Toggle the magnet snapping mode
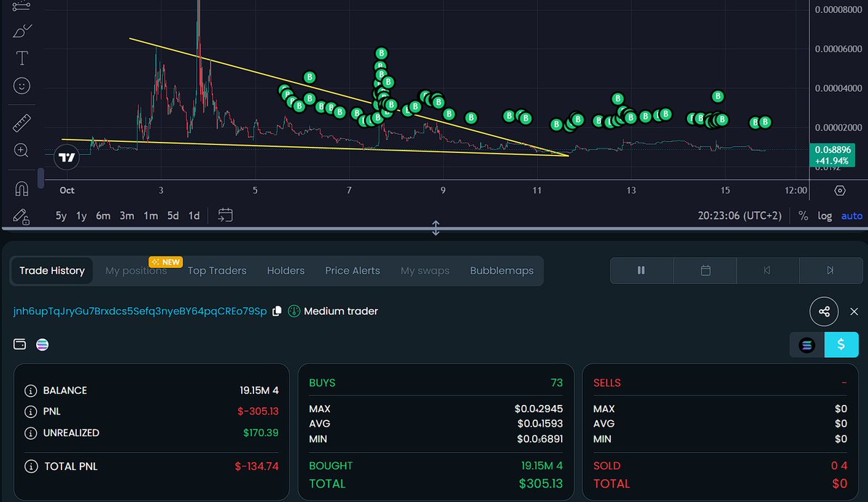 22,189
